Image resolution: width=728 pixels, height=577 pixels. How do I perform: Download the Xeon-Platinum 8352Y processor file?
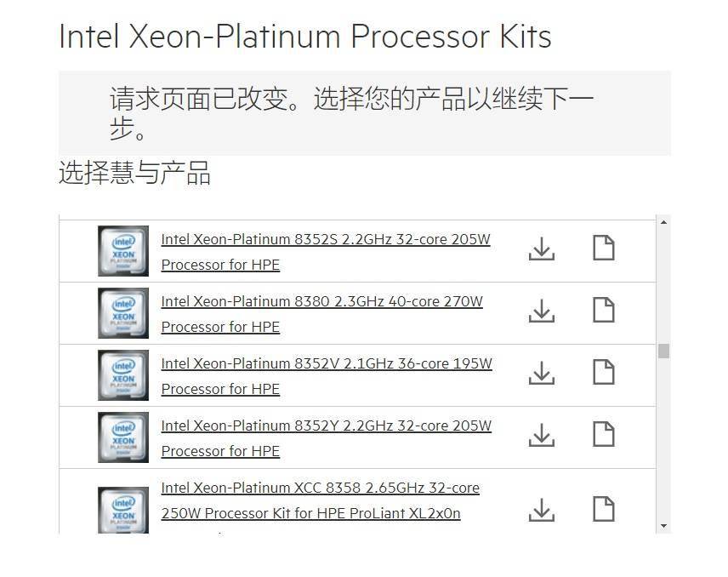tap(542, 435)
